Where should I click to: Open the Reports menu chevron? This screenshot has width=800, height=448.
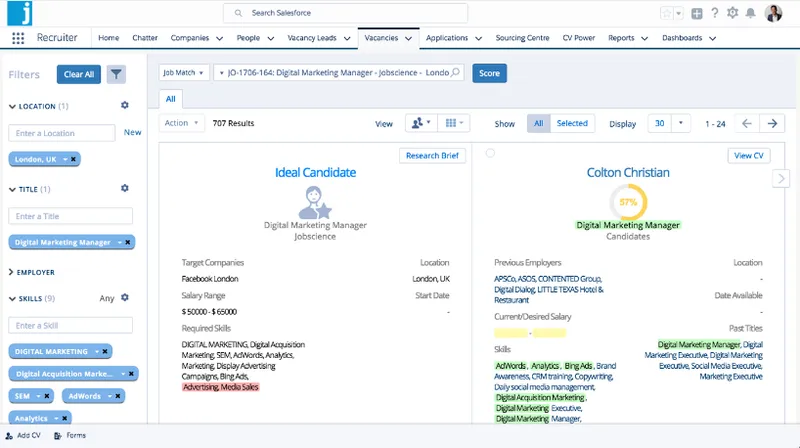tap(644, 38)
